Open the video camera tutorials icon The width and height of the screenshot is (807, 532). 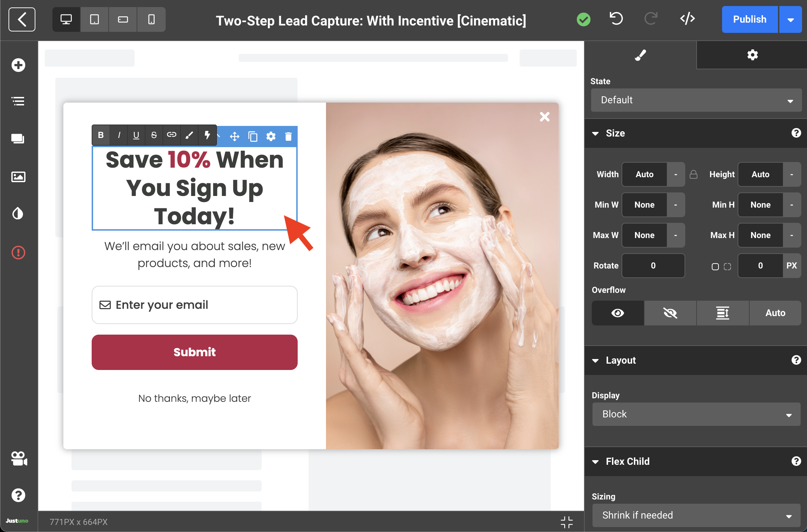click(x=19, y=458)
